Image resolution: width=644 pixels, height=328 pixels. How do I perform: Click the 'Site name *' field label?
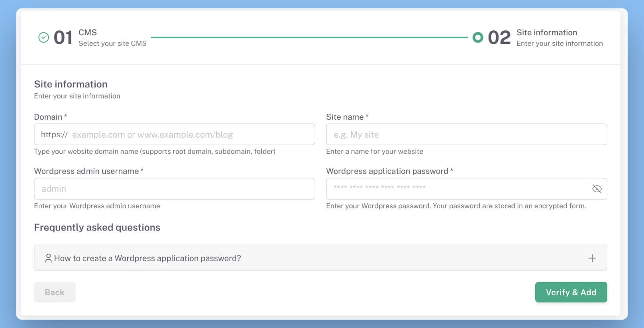tap(347, 117)
